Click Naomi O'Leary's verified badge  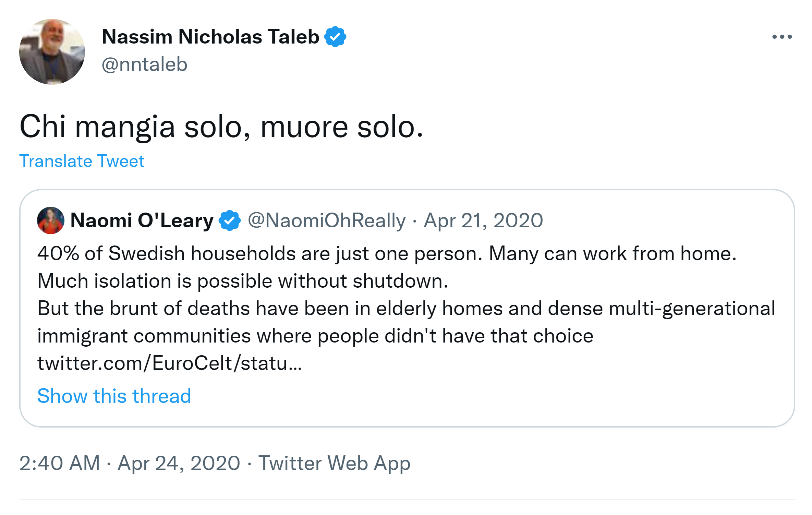click(230, 220)
